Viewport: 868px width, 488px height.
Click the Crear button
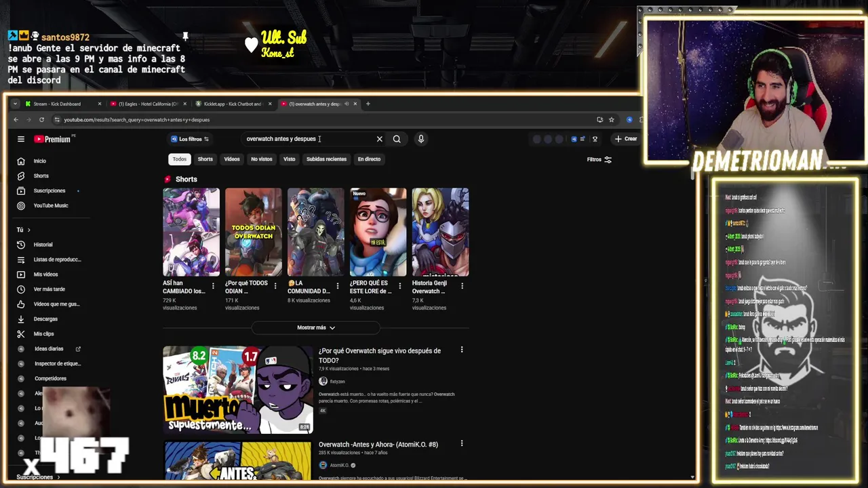[x=626, y=139]
